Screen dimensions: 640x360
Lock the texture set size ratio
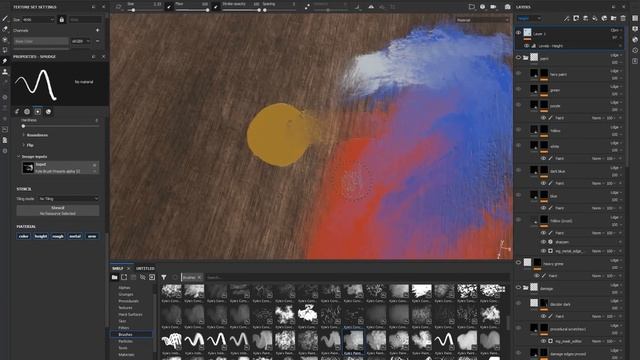[x=62, y=20]
